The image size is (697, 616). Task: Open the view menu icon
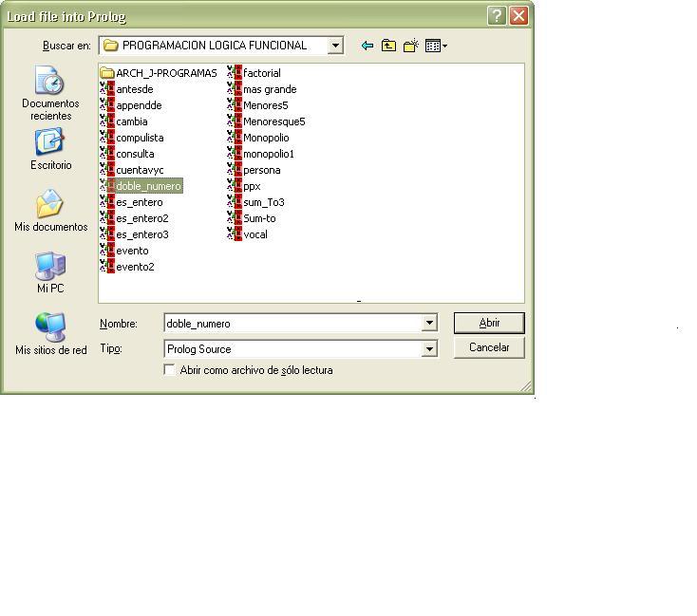click(436, 46)
